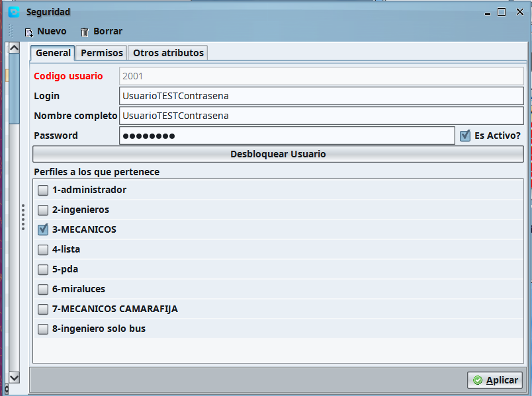Uncheck the Es Activo? checkbox
Image resolution: width=532 pixels, height=396 pixels.
point(465,136)
